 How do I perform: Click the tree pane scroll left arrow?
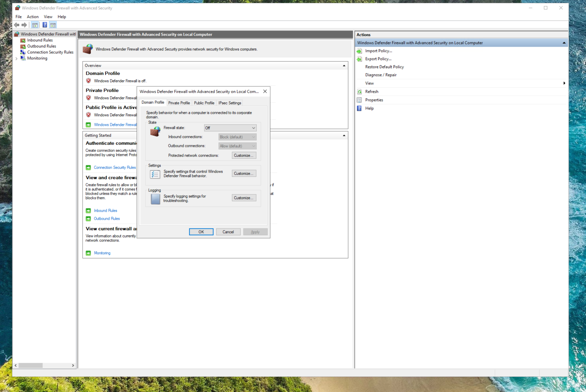click(x=16, y=365)
